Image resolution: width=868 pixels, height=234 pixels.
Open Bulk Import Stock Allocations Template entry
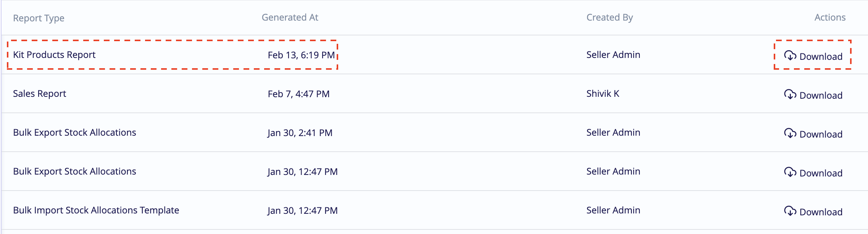pyautogui.click(x=96, y=210)
